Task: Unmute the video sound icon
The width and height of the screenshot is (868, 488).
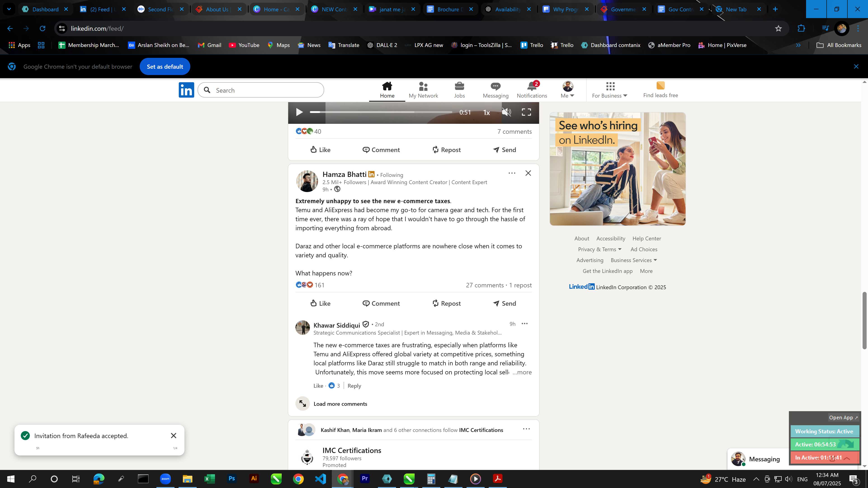Action: 506,112
